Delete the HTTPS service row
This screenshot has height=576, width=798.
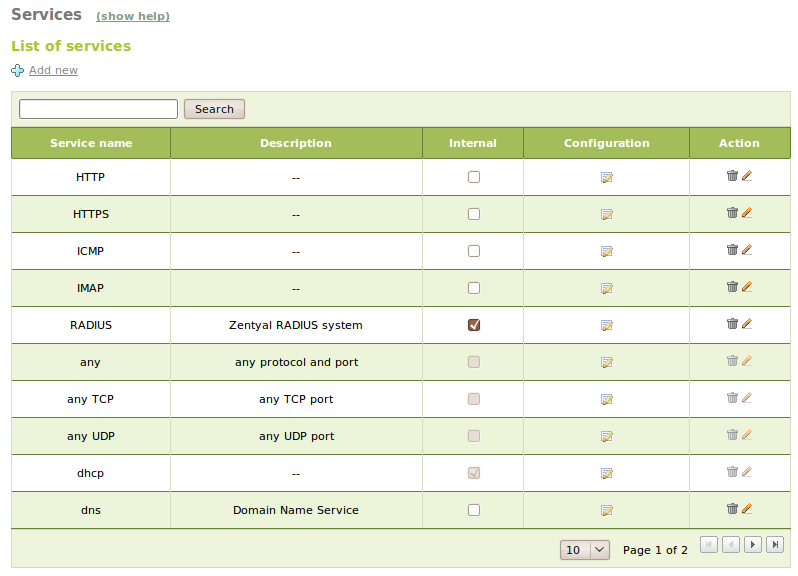pos(732,213)
